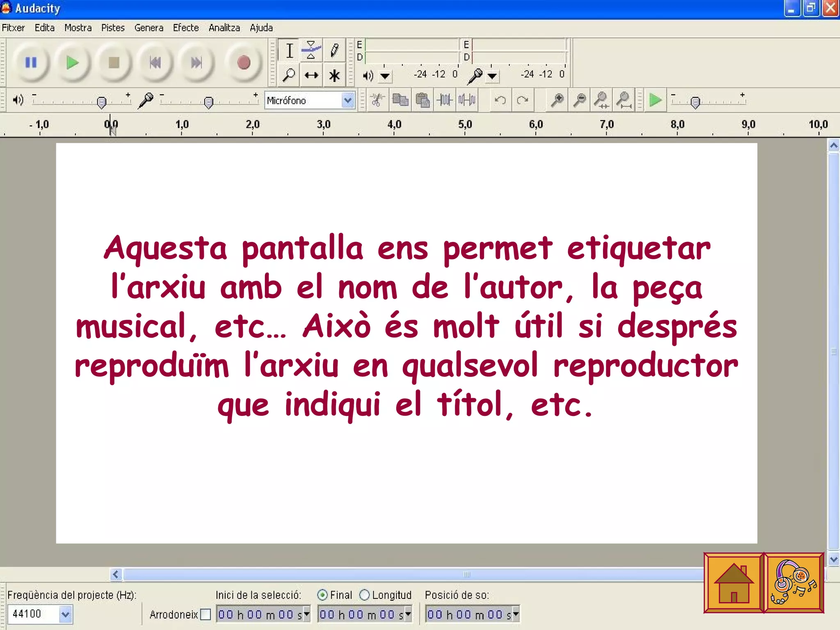Viewport: 840px width, 630px height.
Task: Click the Redo arrow icon
Action: tap(522, 100)
